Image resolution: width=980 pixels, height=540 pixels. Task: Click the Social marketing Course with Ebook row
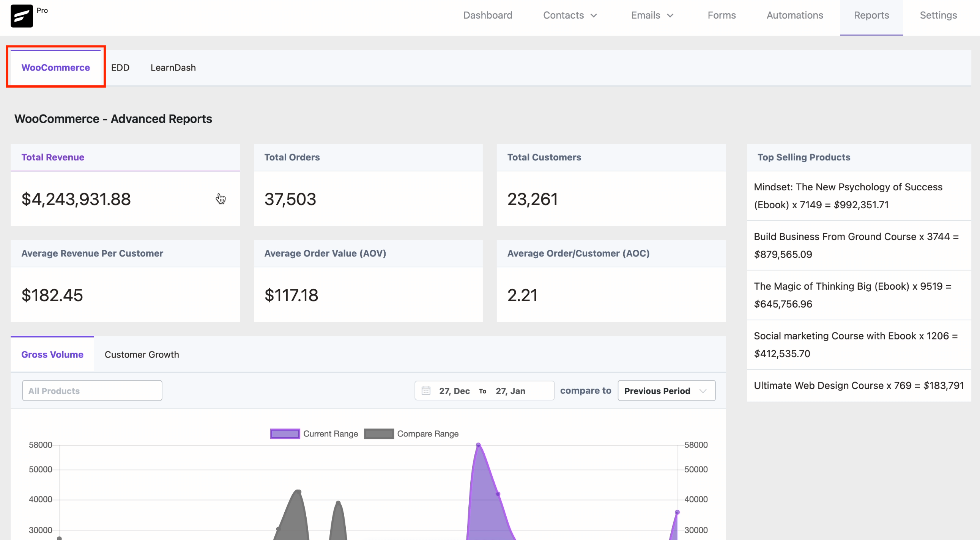point(859,345)
